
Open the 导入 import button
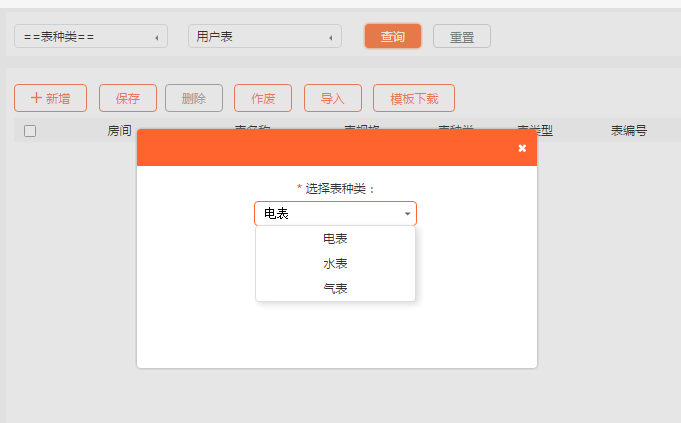[333, 98]
